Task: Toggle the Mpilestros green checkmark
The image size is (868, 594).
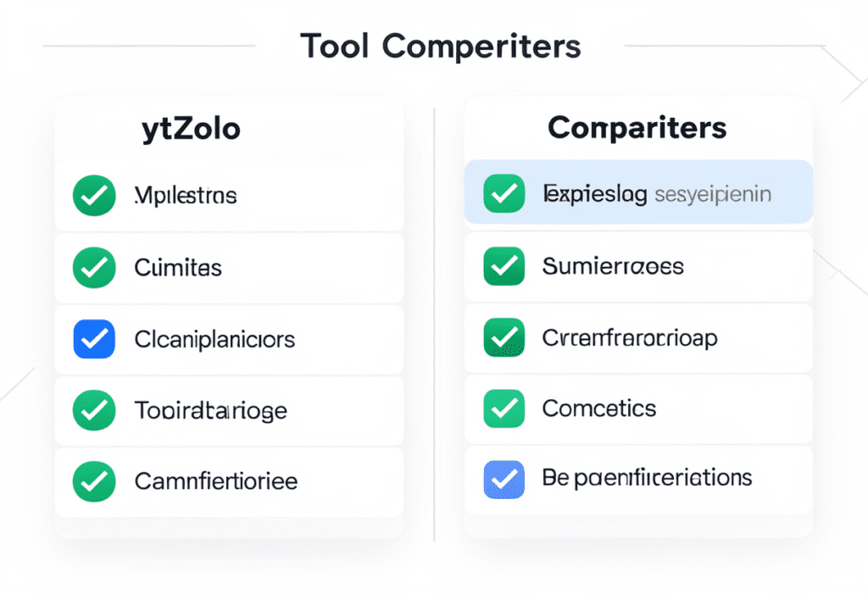Action: tap(94, 196)
